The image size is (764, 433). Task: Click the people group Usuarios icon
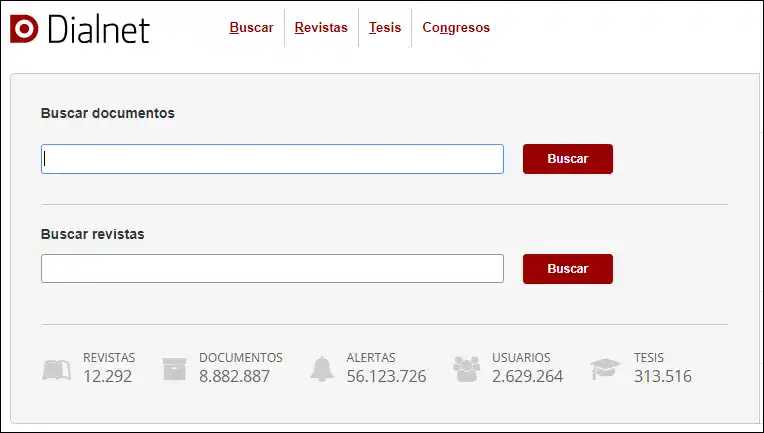click(466, 369)
